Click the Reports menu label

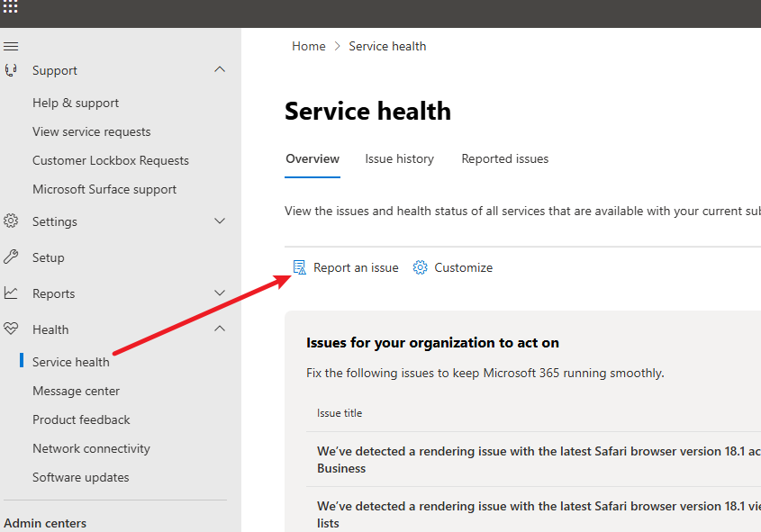pyautogui.click(x=54, y=293)
